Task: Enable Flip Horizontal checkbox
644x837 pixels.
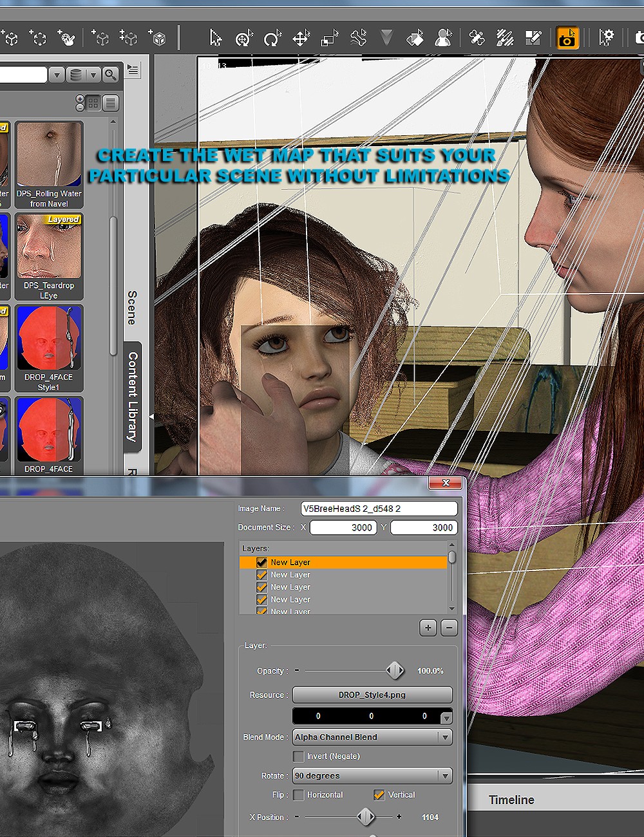Action: (298, 795)
